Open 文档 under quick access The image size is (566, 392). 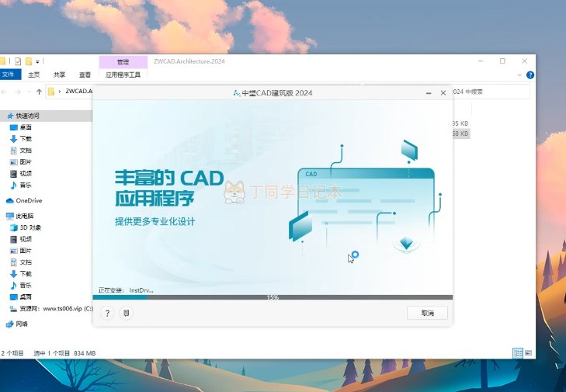21,151
